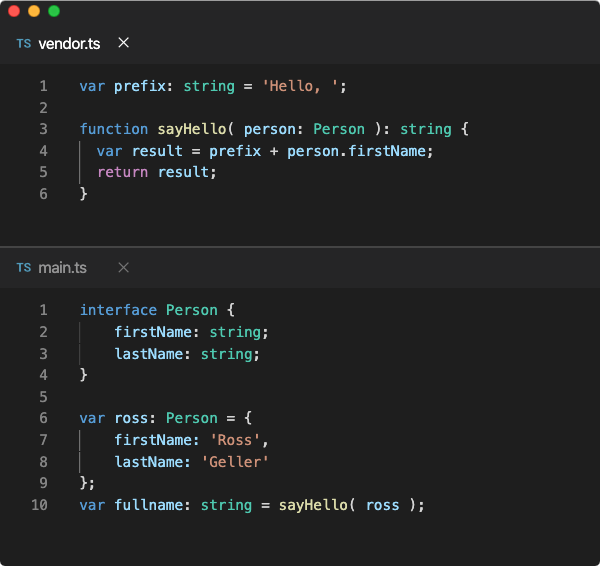The height and width of the screenshot is (566, 600).
Task: Click the fullname variable in main.ts
Action: coord(149,505)
